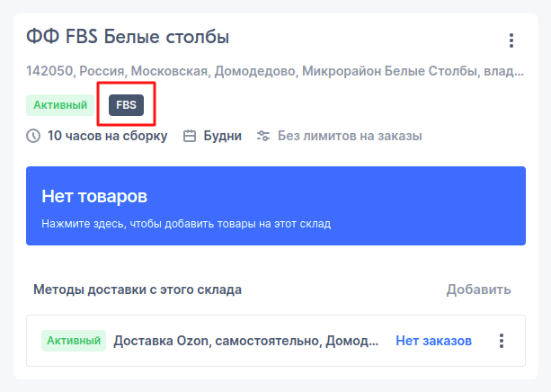This screenshot has height=392, width=551.
Task: Open the Нет заказов link
Action: click(x=433, y=341)
